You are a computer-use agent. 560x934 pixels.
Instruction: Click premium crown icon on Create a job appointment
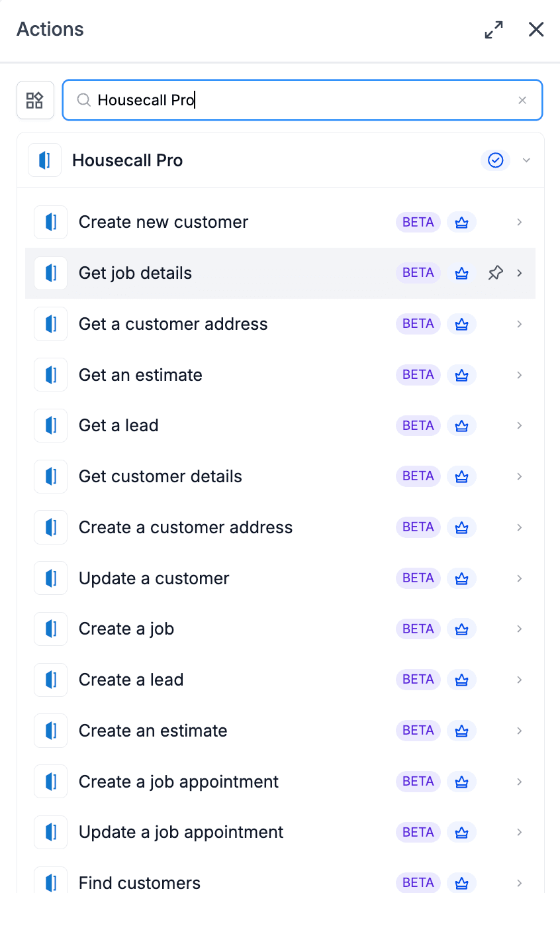462,782
